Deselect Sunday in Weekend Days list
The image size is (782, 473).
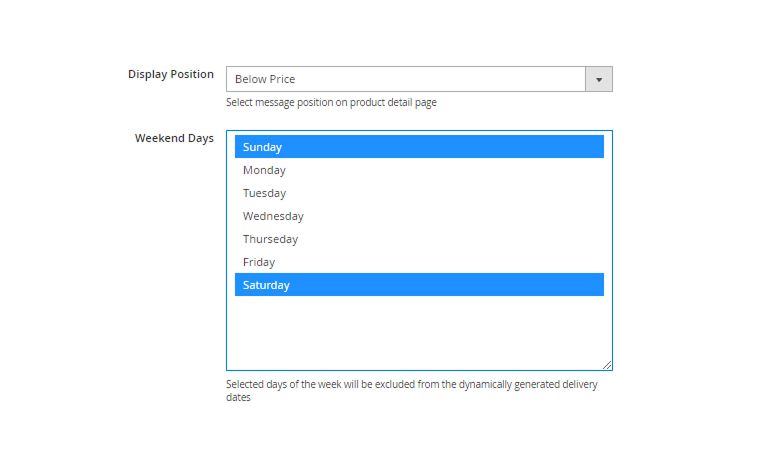click(x=419, y=147)
